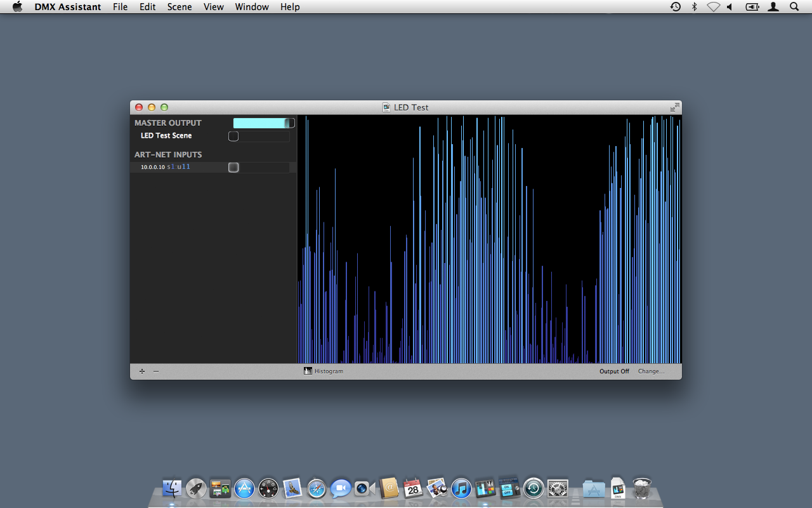This screenshot has width=812, height=508.
Task: Open the ON/OFF switch app in the Dock
Action: pyautogui.click(x=509, y=488)
